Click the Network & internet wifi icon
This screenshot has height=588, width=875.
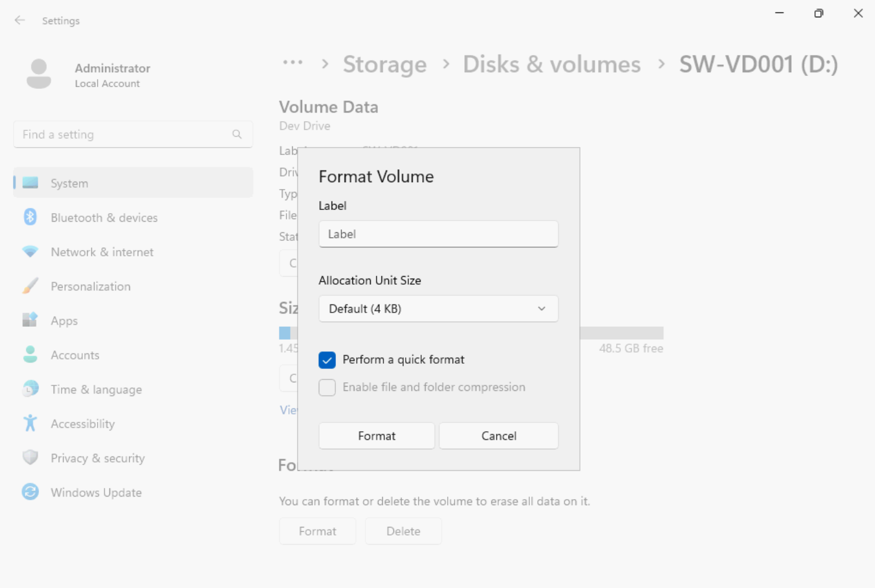[x=30, y=252]
